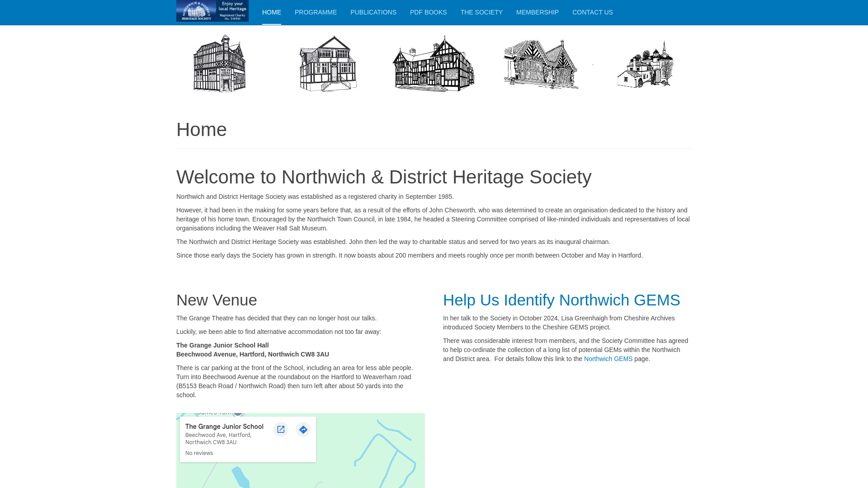Click the New Venue heading
This screenshot has width=868, height=488.
coord(217,300)
